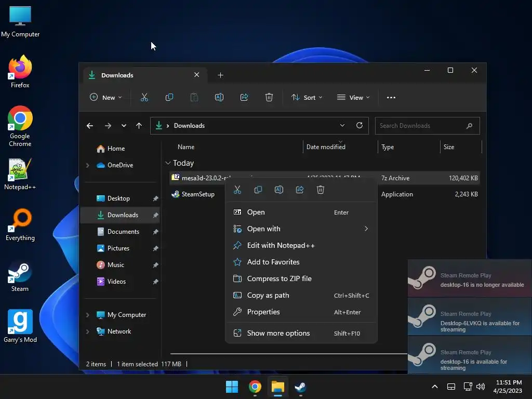Click the Cut icon in Explorer toolbar
Screen dimensions: 532x399
click(144, 97)
